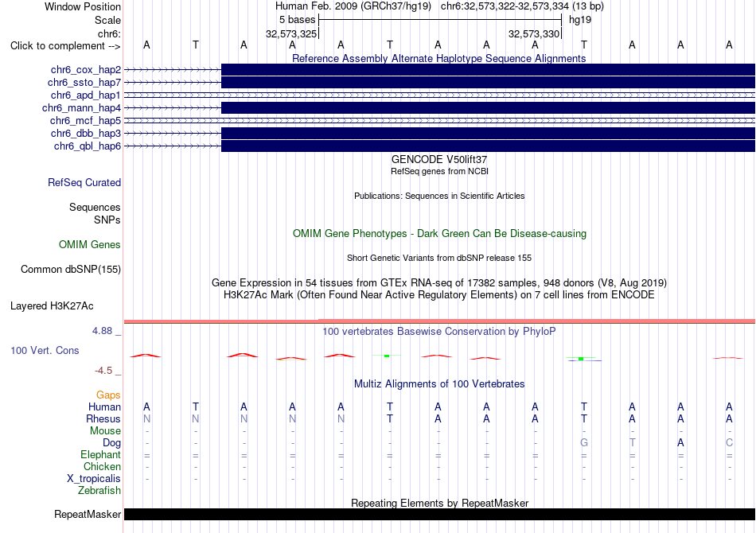Click the Elephant alignment row label
Image resolution: width=756 pixels, height=533 pixels.
coord(101,455)
